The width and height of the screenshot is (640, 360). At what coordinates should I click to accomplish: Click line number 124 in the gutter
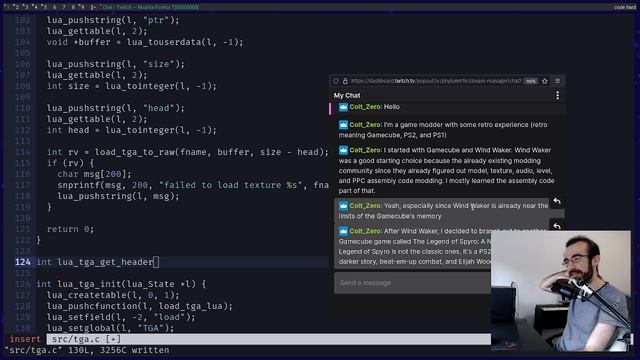[x=23, y=262]
